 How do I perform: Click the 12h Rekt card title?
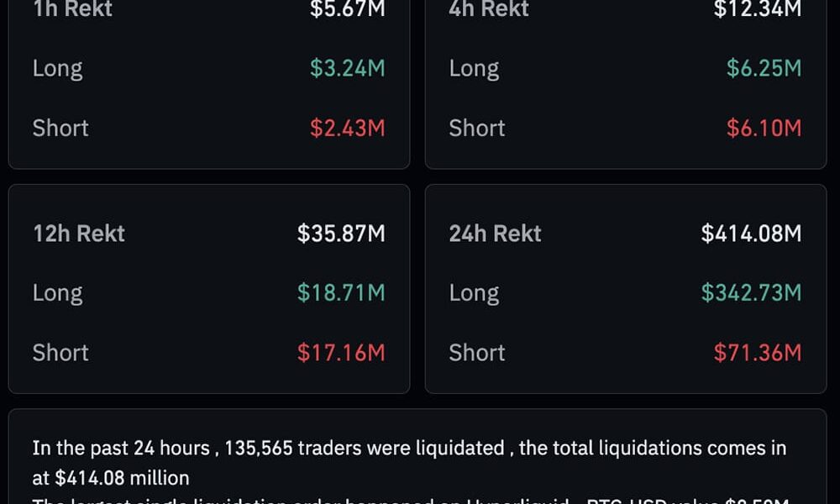point(78,234)
